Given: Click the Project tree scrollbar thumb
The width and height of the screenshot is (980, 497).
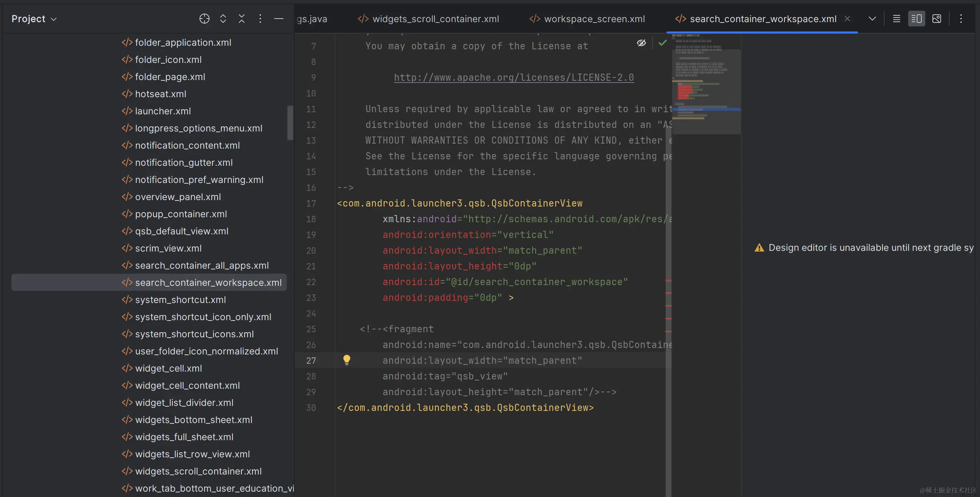Looking at the screenshot, I should pyautogui.click(x=290, y=123).
